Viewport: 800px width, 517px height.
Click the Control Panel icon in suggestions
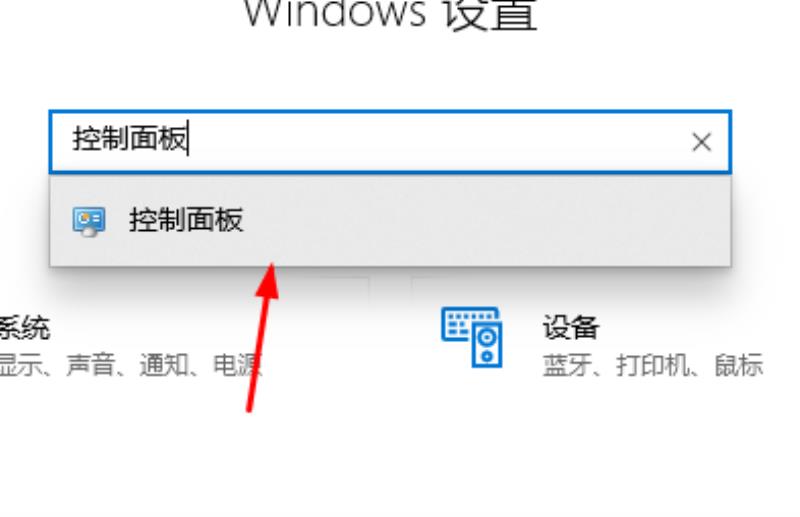[89, 221]
